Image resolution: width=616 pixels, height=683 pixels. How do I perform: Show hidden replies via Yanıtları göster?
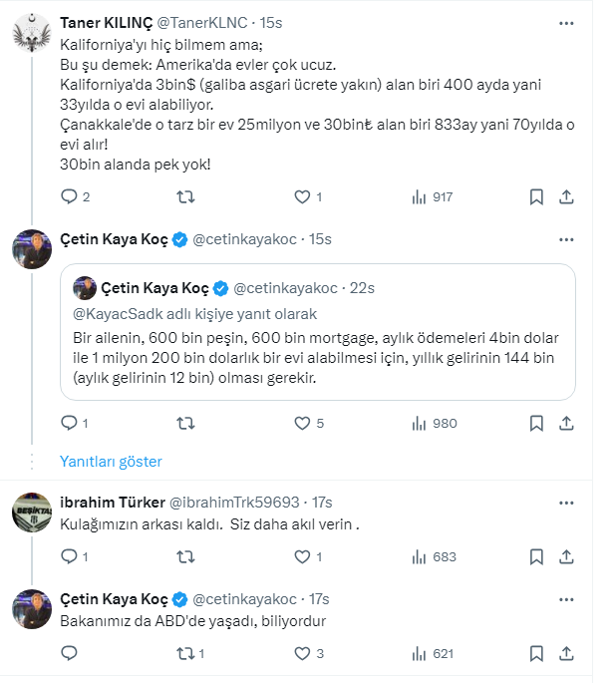(x=111, y=462)
